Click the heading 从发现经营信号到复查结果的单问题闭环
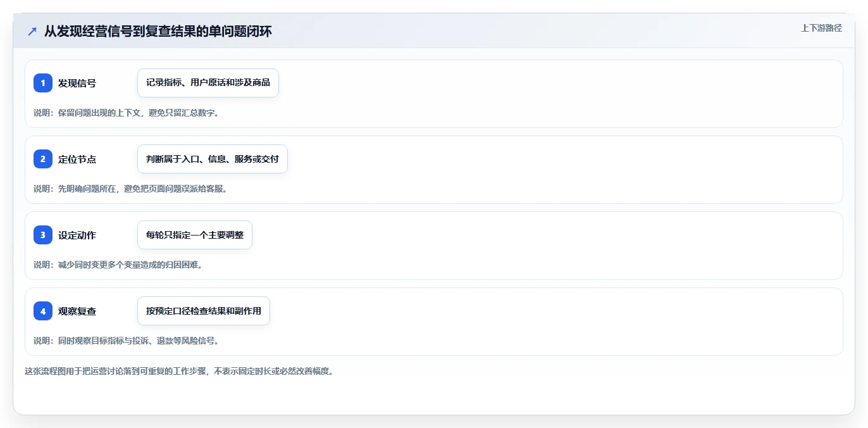 coord(158,31)
